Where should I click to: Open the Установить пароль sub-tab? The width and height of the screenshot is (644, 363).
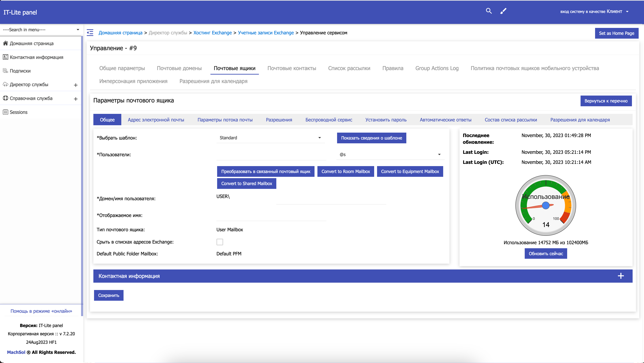[386, 120]
